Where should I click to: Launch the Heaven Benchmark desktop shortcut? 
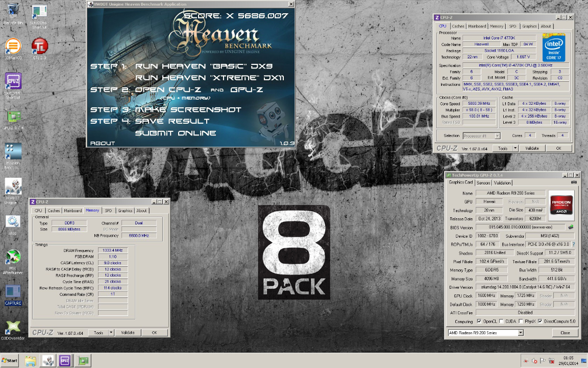(13, 156)
